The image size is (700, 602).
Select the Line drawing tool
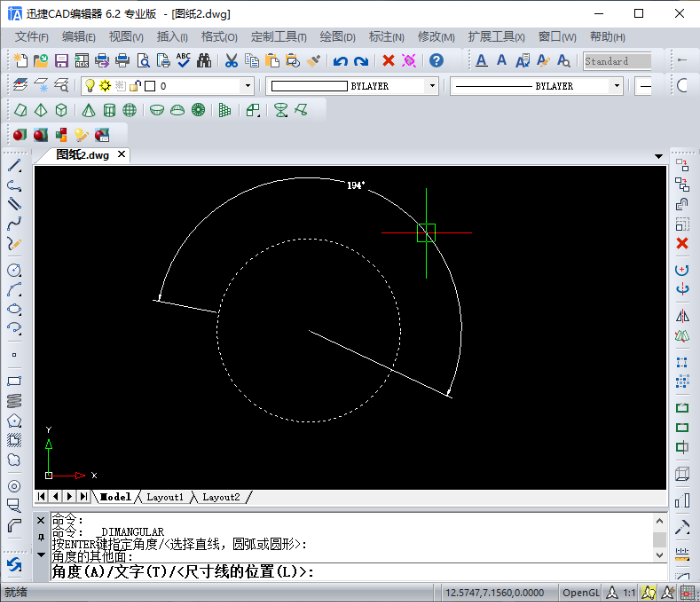click(14, 165)
